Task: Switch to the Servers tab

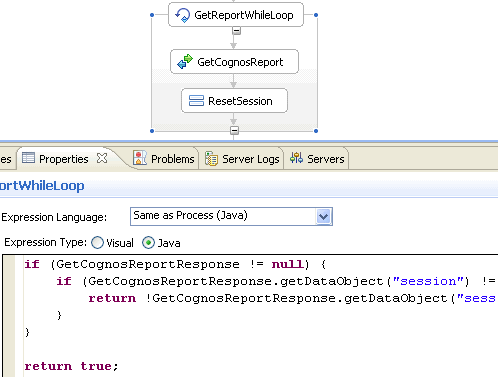Action: click(325, 159)
